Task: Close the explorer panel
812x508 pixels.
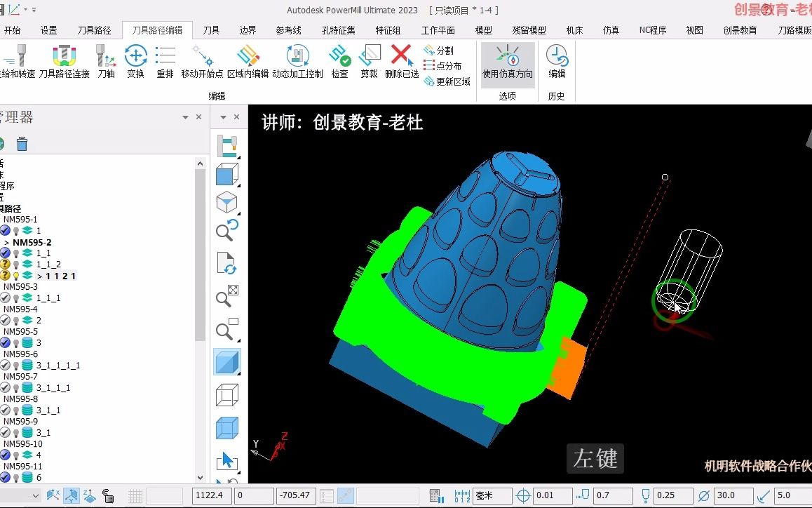Action: [x=199, y=117]
